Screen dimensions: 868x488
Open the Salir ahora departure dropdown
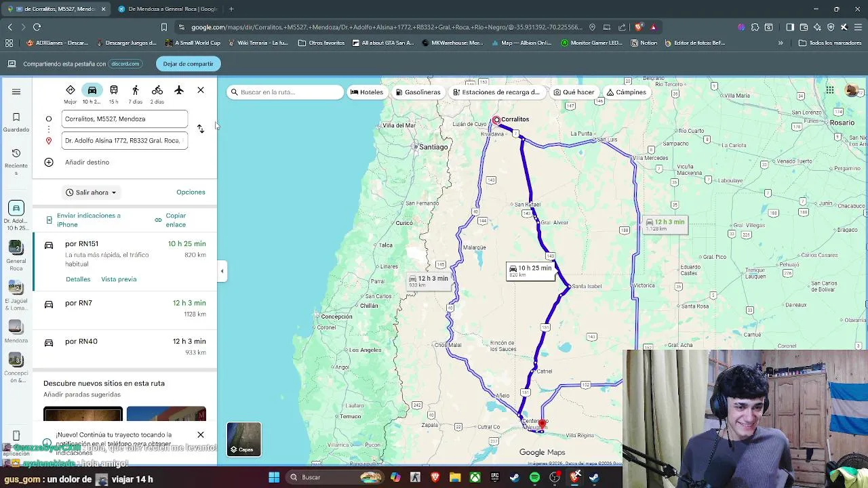[x=91, y=192]
